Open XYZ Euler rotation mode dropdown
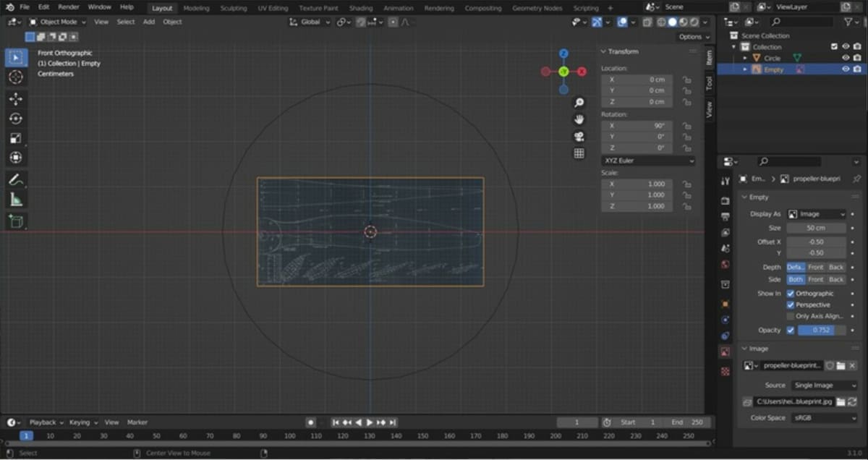Screen dimensions: 868x460 649,161
